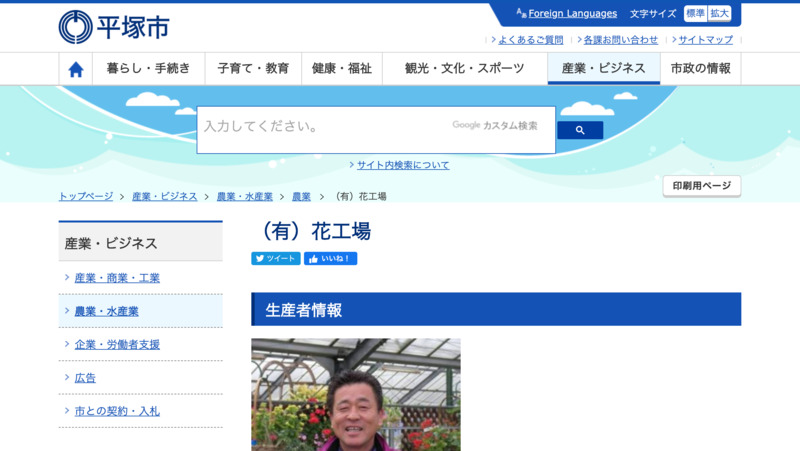Go to 産業・ビジネス breadcrumb

click(x=164, y=196)
